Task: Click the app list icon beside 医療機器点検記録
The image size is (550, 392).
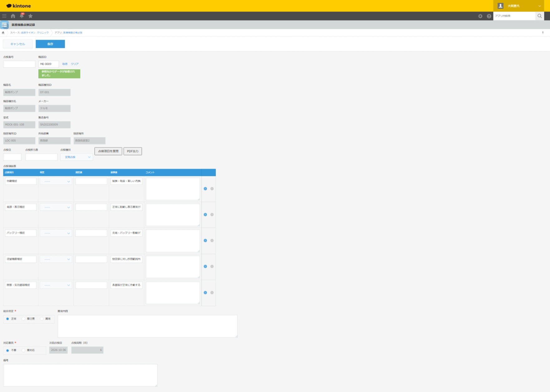Action: pos(4,25)
